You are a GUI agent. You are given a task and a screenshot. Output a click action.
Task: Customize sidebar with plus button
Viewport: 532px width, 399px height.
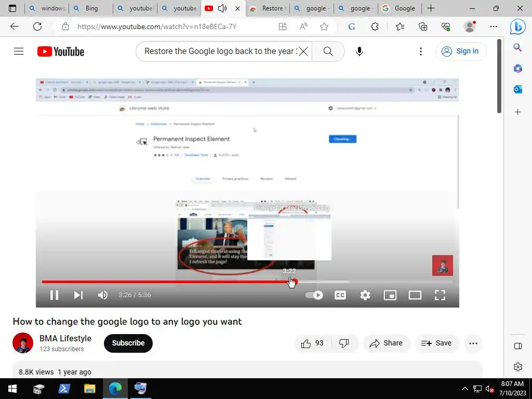pos(518,112)
